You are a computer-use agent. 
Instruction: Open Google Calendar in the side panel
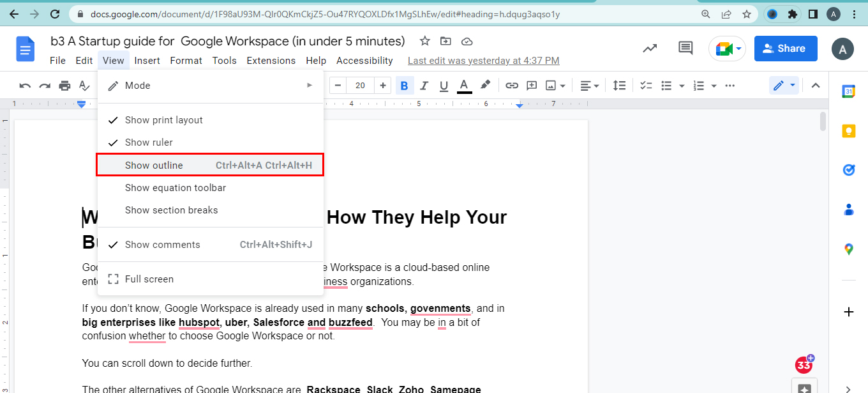point(849,91)
